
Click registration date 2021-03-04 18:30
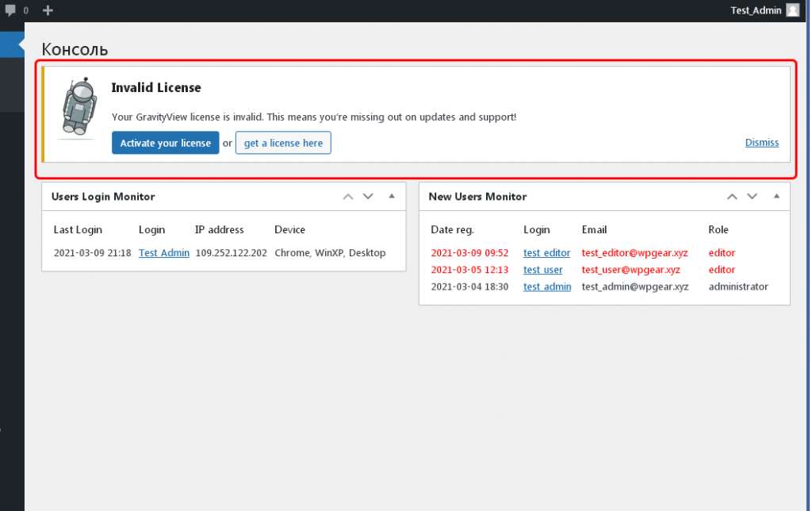pos(469,286)
